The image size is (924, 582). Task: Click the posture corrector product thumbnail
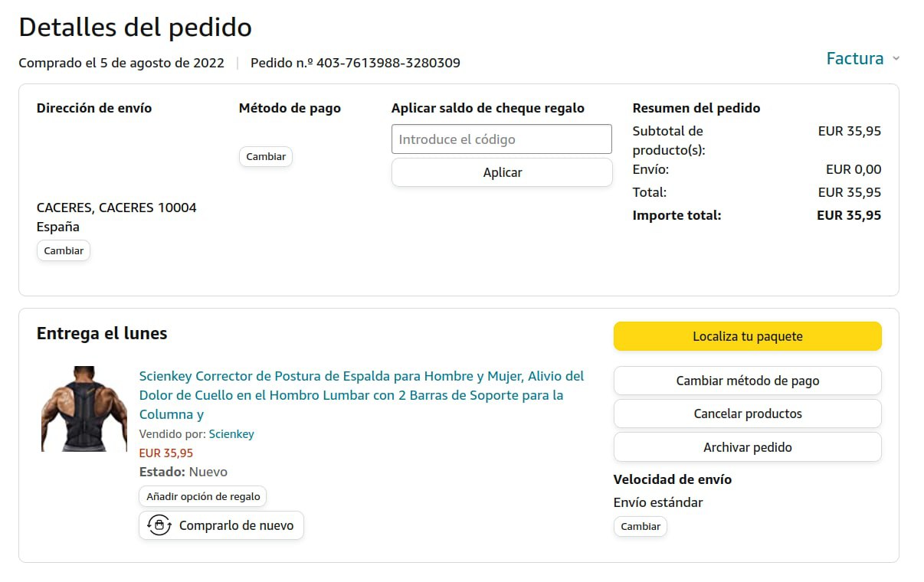point(74,409)
